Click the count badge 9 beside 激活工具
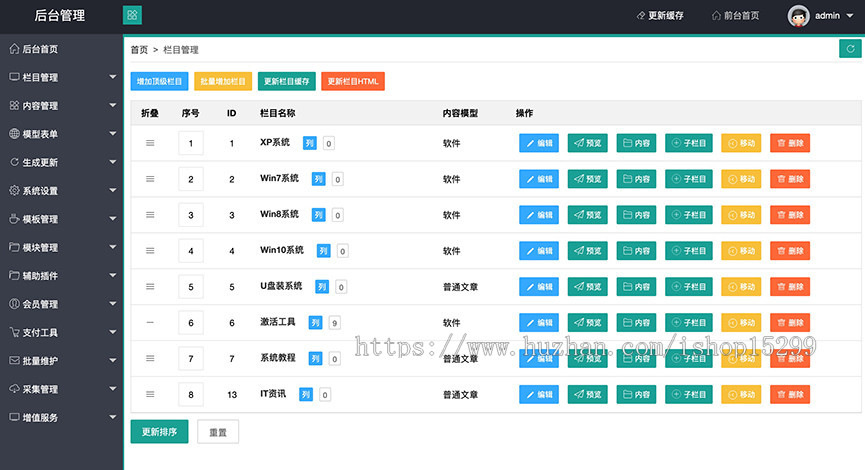The width and height of the screenshot is (865, 470). (334, 323)
